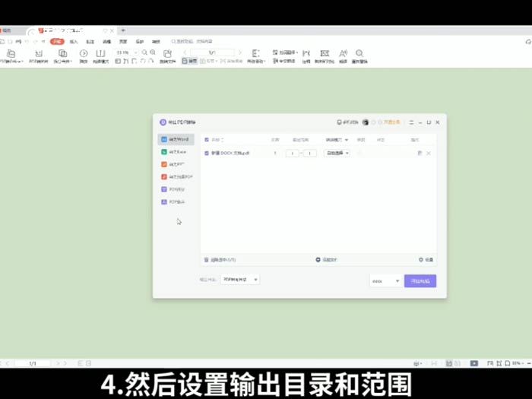
Task: Select Convert to PPT in converter sidebar
Action: point(176,165)
